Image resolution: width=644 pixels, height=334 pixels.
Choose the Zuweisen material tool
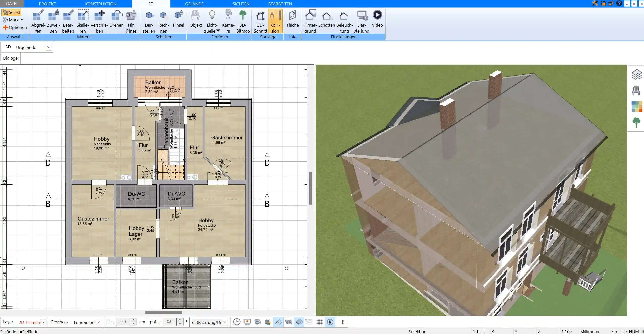tap(54, 21)
